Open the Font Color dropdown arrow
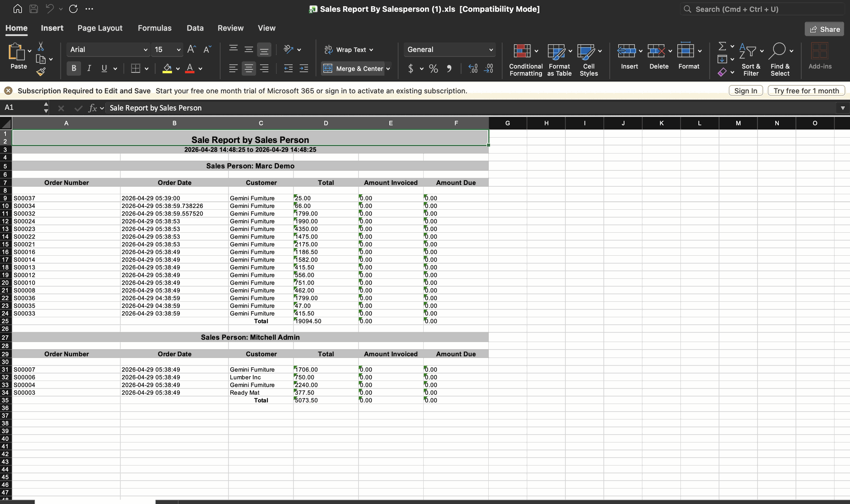Viewport: 850px width, 504px height. coord(201,69)
